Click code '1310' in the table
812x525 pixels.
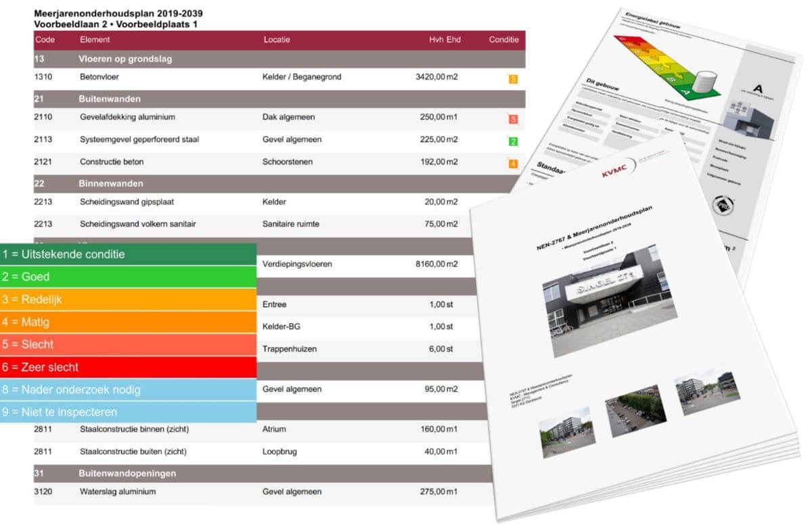coord(43,77)
